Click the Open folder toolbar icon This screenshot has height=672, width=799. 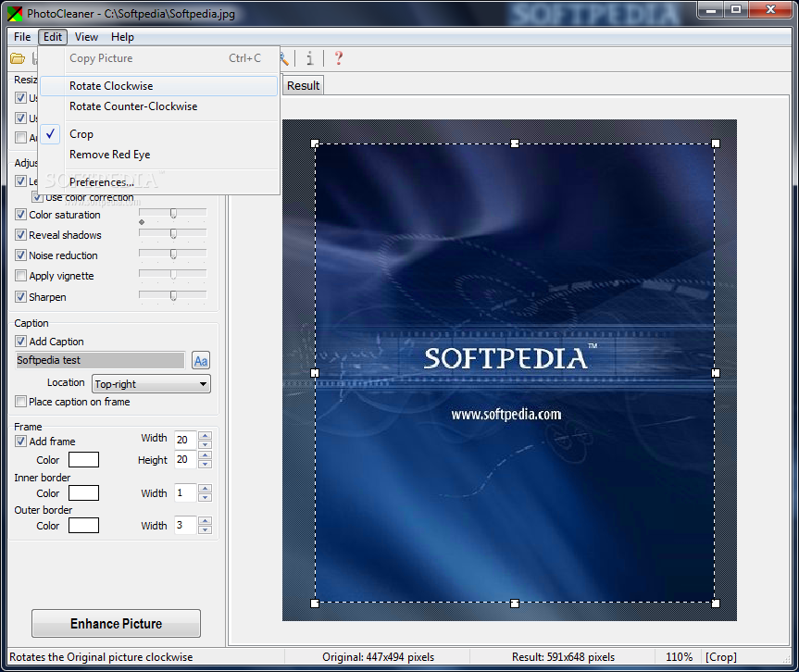click(x=18, y=58)
